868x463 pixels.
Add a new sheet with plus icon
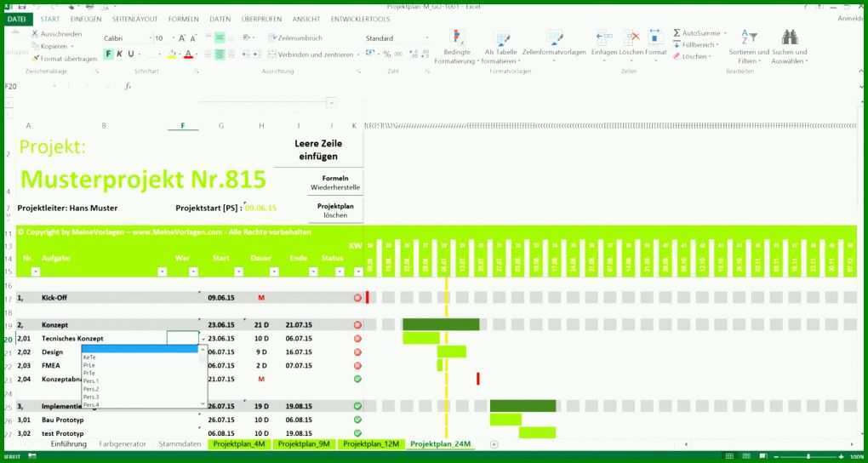point(494,444)
